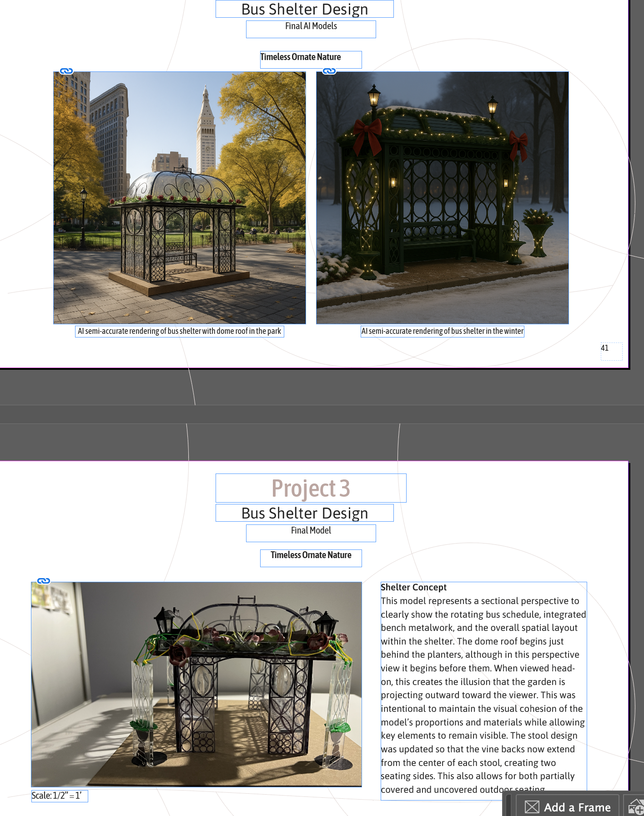
Task: Click link badge on winter shelter image
Action: pyautogui.click(x=329, y=71)
